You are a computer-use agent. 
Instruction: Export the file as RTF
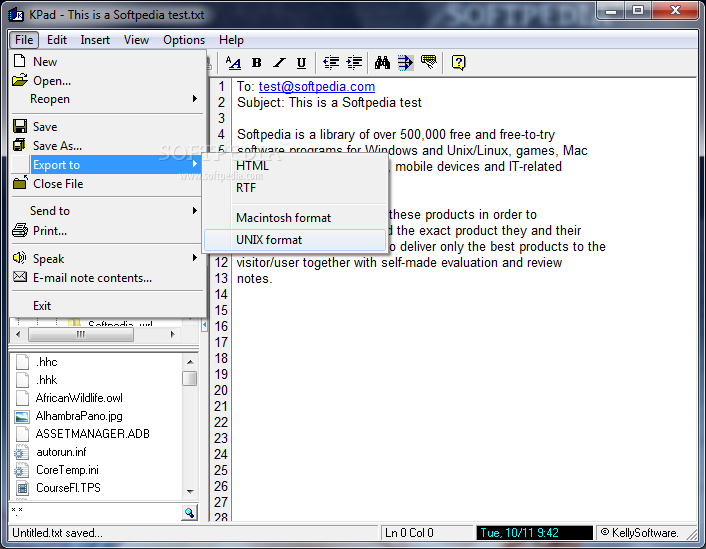pos(295,188)
